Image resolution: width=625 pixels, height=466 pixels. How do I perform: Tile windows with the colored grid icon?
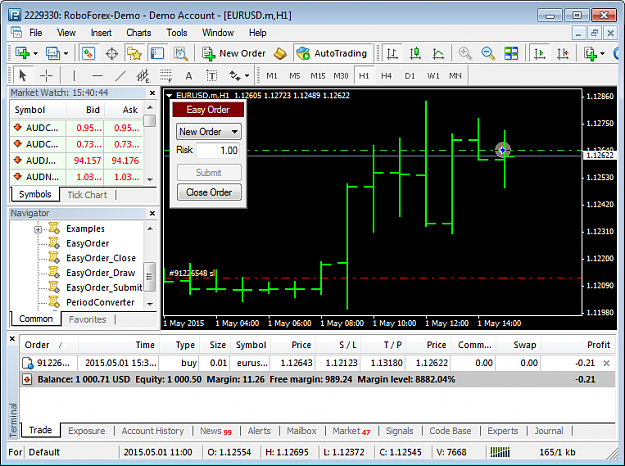click(511, 53)
